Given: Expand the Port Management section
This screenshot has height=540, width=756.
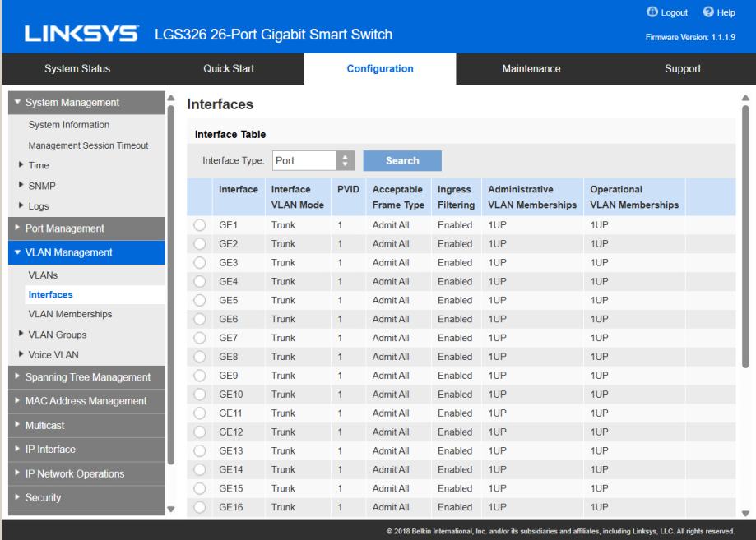Looking at the screenshot, I should coord(86,228).
